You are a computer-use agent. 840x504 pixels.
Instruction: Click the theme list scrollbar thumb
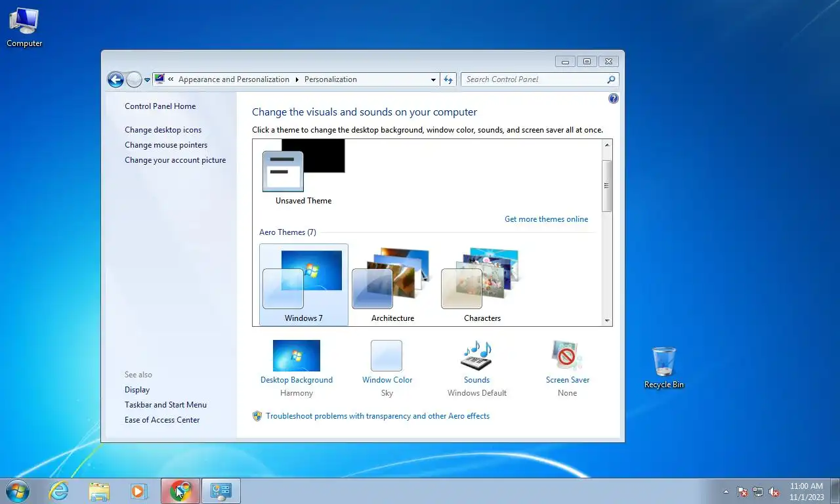pyautogui.click(x=607, y=186)
